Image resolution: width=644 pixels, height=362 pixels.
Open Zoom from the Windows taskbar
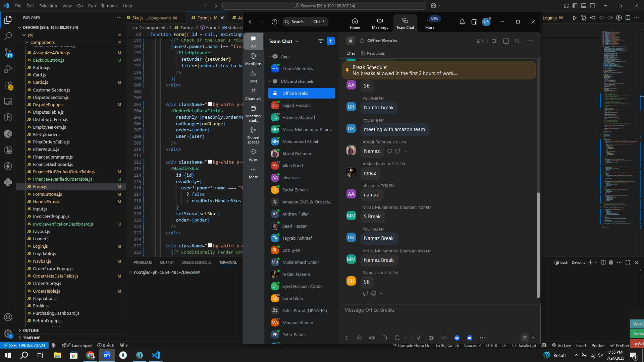107,355
